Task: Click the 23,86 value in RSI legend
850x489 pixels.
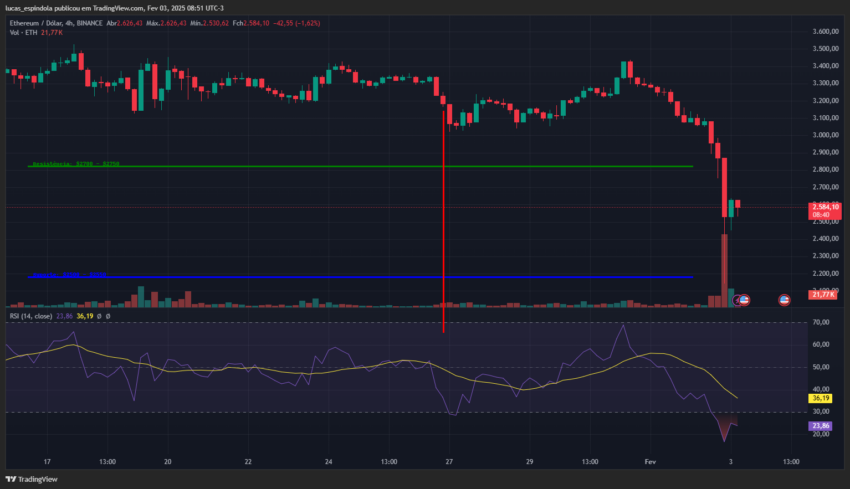Action: [65, 316]
